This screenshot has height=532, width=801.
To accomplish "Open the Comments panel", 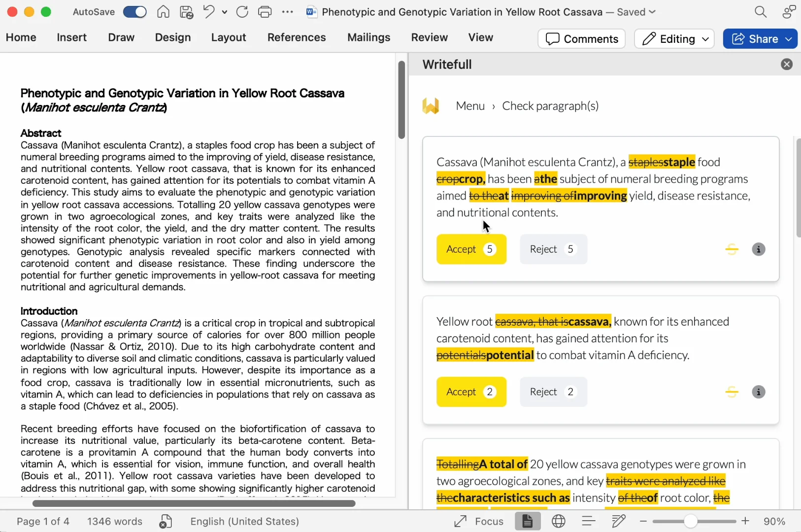I will (582, 38).
